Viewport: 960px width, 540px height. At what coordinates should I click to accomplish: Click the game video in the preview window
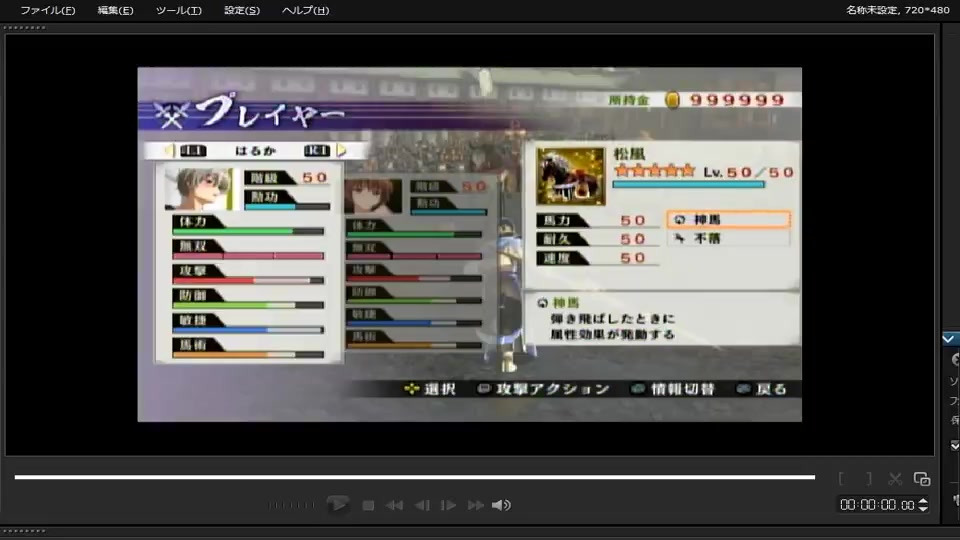470,244
